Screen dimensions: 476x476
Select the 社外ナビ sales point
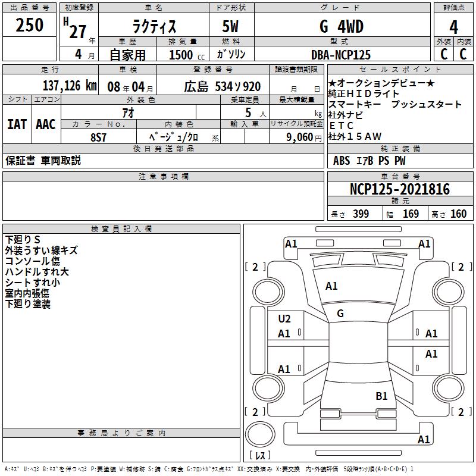[346, 115]
